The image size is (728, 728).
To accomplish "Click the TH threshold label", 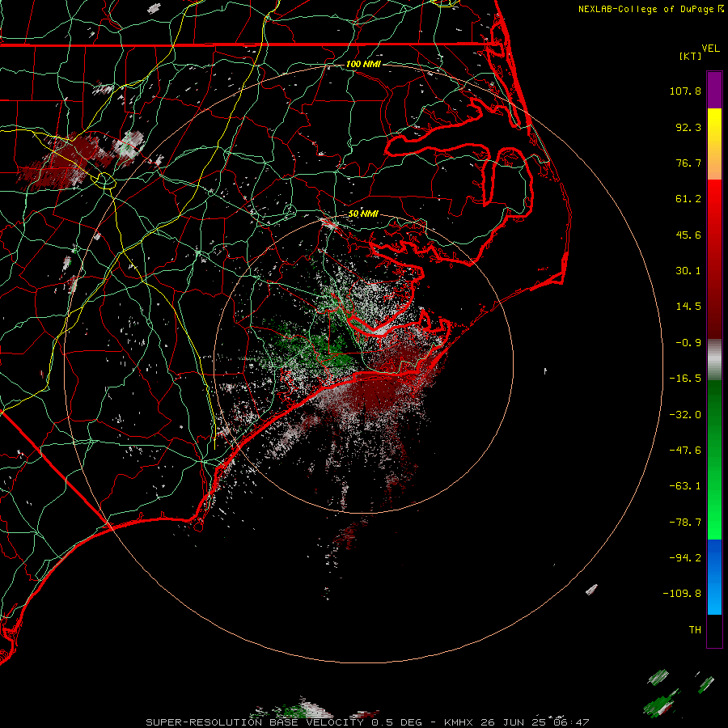I will tap(695, 629).
